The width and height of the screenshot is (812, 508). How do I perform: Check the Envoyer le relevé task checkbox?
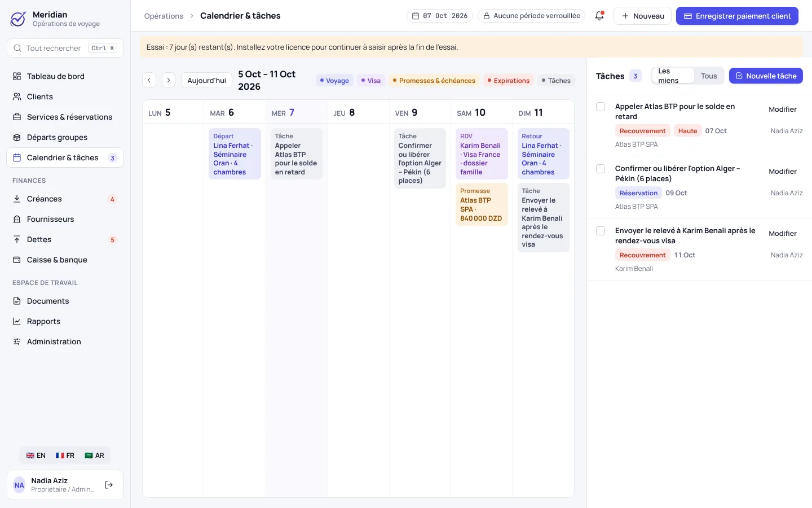tap(601, 231)
